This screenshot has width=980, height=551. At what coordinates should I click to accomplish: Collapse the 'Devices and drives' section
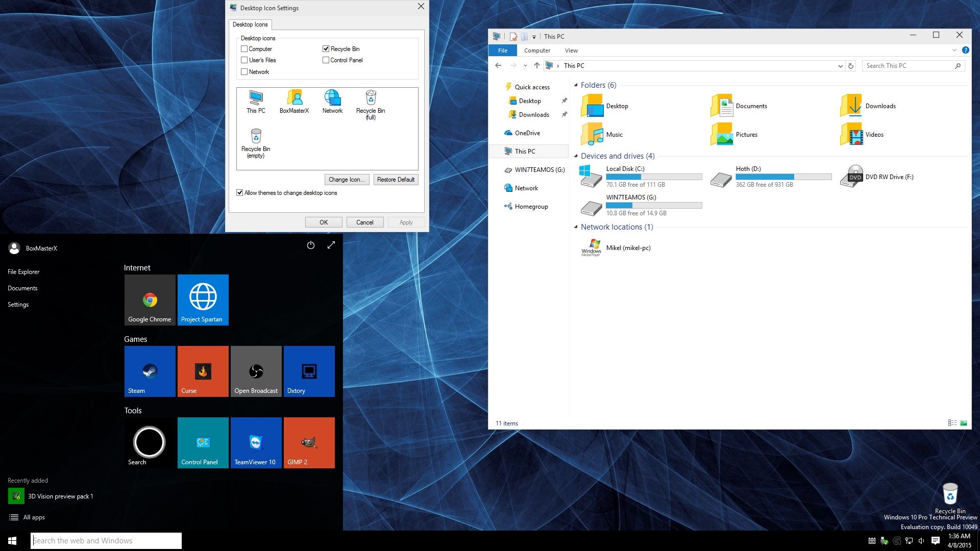pos(576,156)
